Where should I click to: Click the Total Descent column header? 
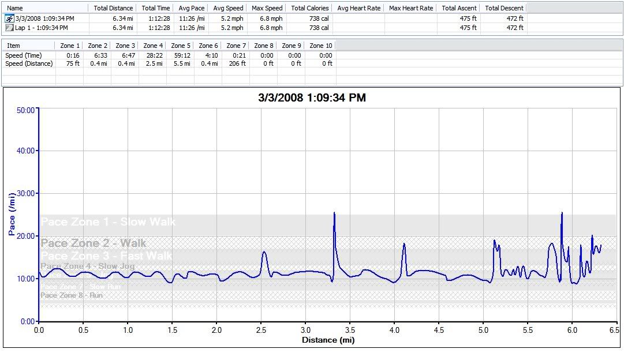[x=504, y=8]
